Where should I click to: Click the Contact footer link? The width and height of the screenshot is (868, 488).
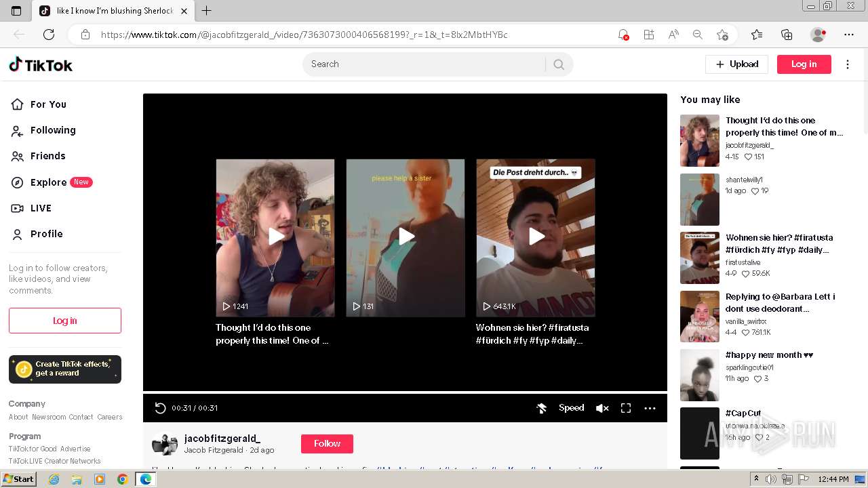[x=81, y=417]
